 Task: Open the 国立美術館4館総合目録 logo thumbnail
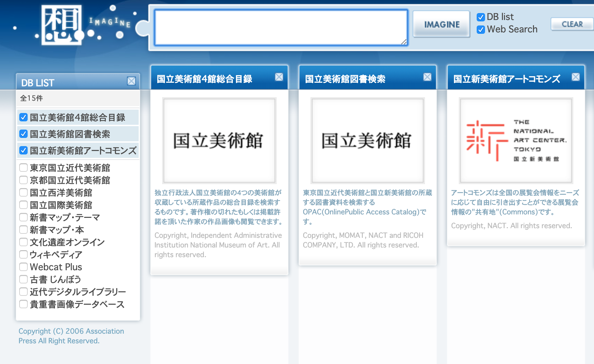click(219, 141)
